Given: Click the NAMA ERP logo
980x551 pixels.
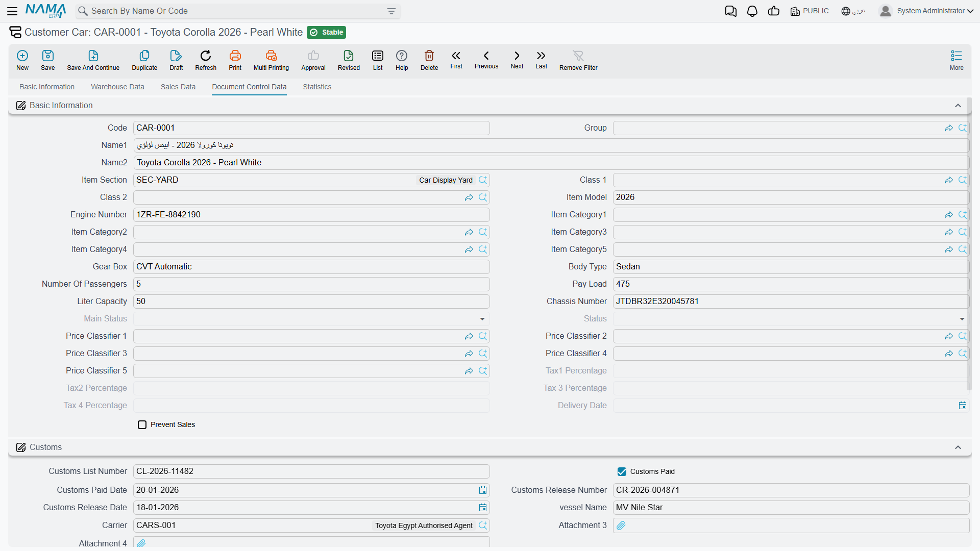Looking at the screenshot, I should coord(45,11).
